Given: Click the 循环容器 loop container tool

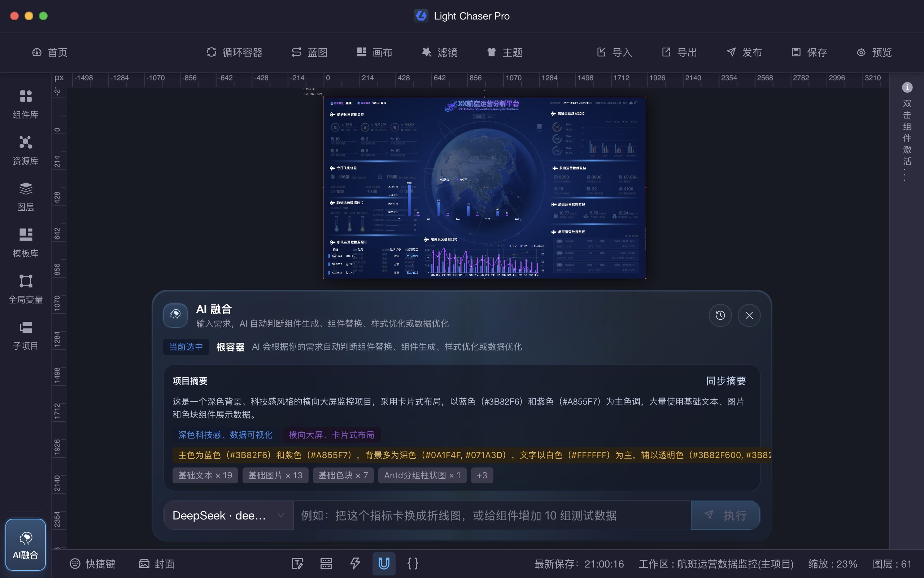Looking at the screenshot, I should click(235, 52).
